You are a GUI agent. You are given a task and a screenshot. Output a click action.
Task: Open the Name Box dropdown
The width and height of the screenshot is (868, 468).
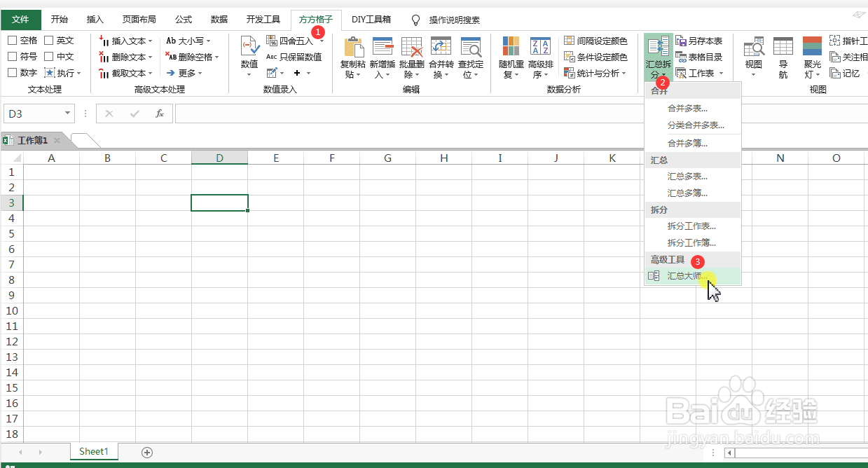tap(67, 113)
